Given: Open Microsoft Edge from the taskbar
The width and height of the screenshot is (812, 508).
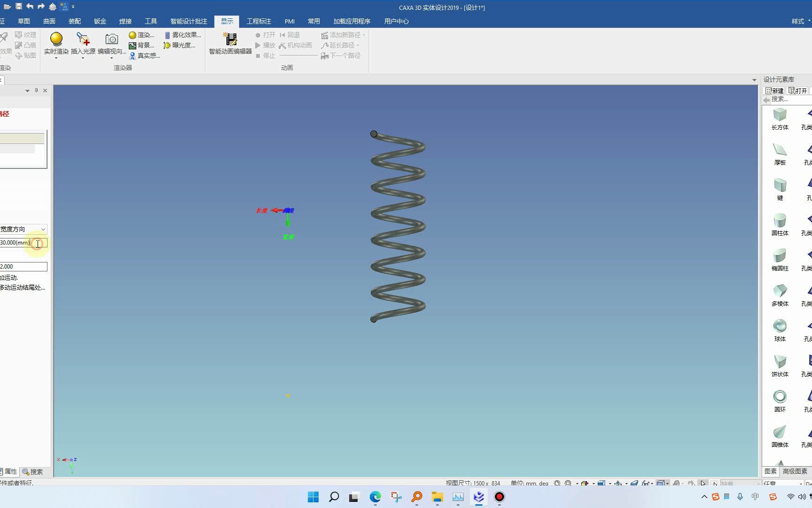Looking at the screenshot, I should click(x=375, y=497).
